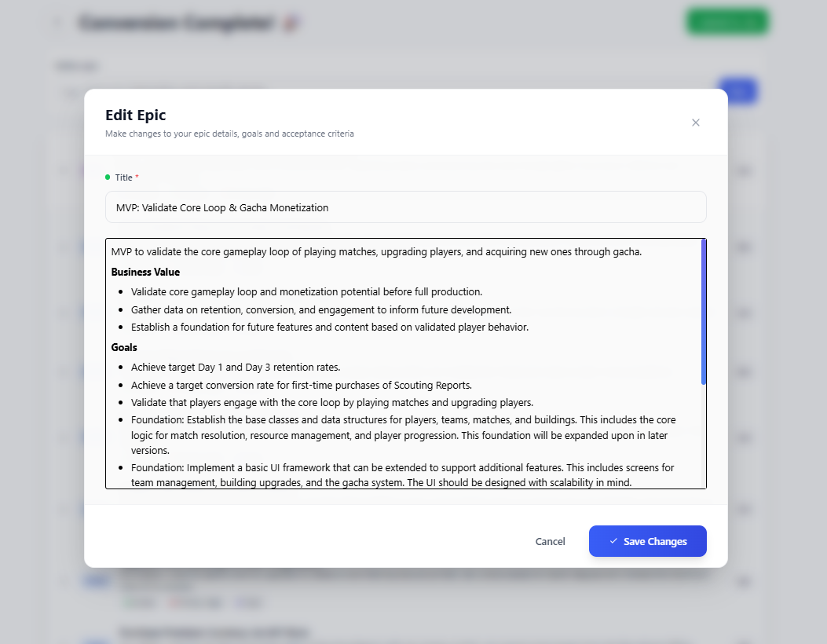The width and height of the screenshot is (827, 644).
Task: Place cursor on the Goals heading
Action: coord(124,347)
